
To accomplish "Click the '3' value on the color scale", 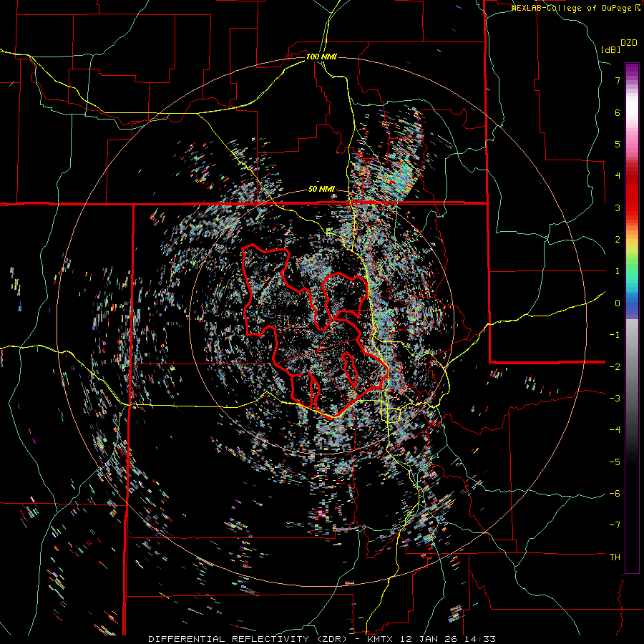I will [x=618, y=208].
